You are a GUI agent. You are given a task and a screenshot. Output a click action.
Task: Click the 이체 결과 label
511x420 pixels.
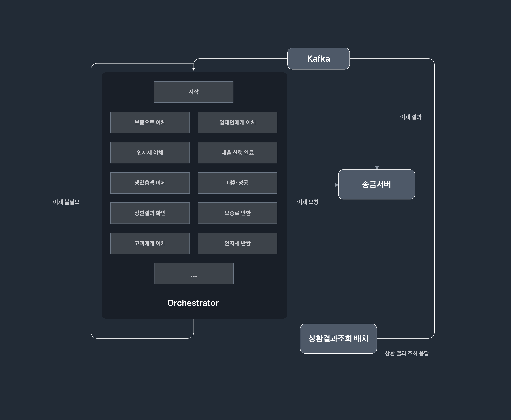411,117
